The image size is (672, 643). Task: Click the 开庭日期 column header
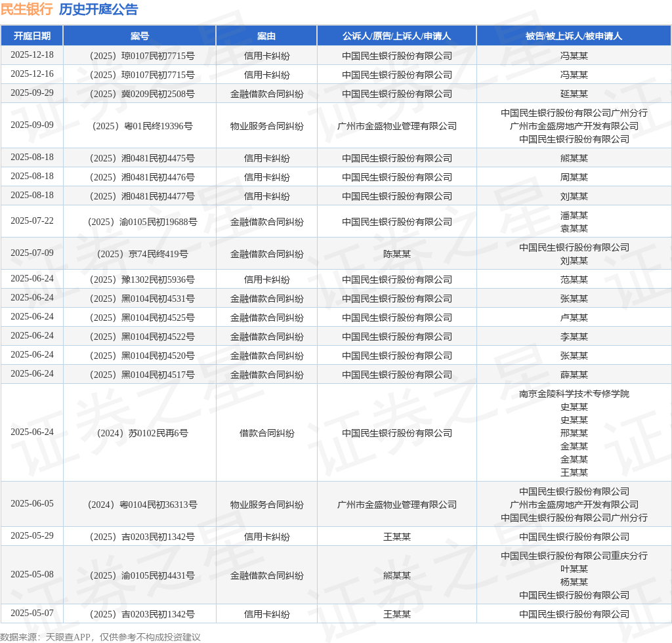tap(32, 36)
